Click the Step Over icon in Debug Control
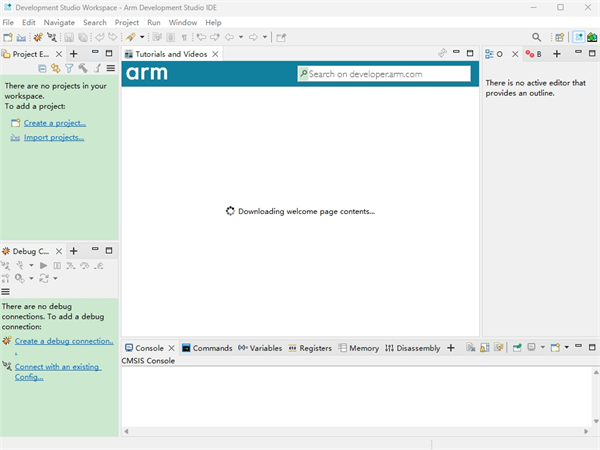 point(85,266)
